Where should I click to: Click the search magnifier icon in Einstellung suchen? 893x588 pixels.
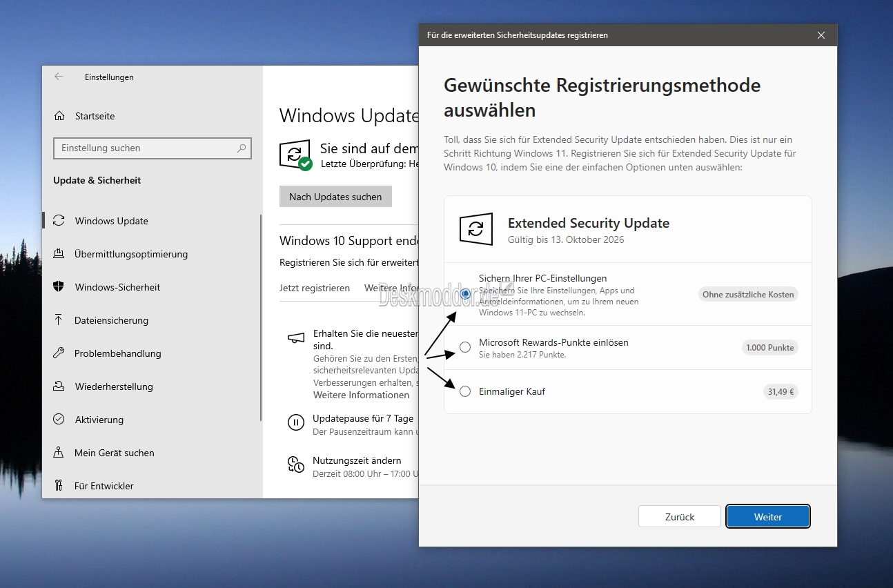tap(242, 148)
